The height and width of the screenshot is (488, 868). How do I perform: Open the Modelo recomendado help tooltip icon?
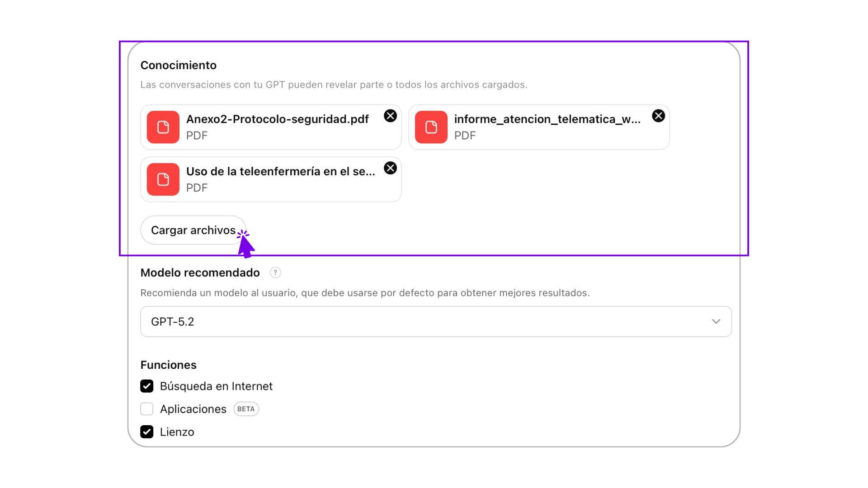[275, 272]
